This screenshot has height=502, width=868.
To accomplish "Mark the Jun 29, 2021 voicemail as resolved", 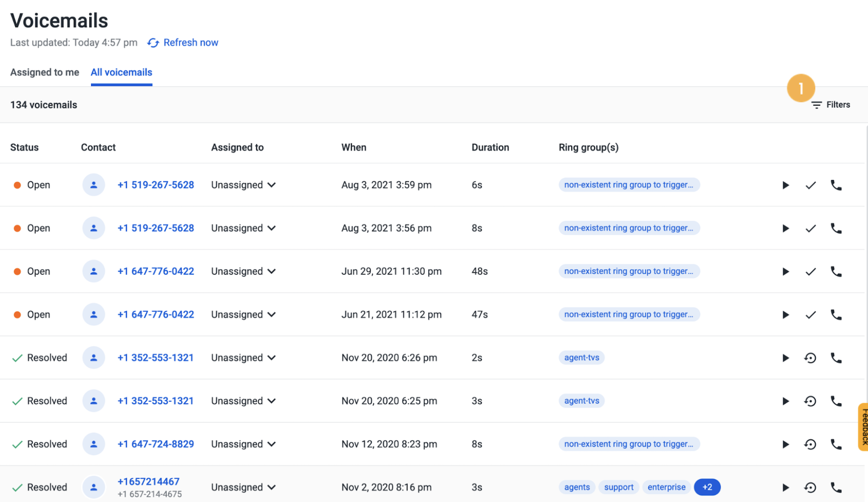I will [810, 271].
